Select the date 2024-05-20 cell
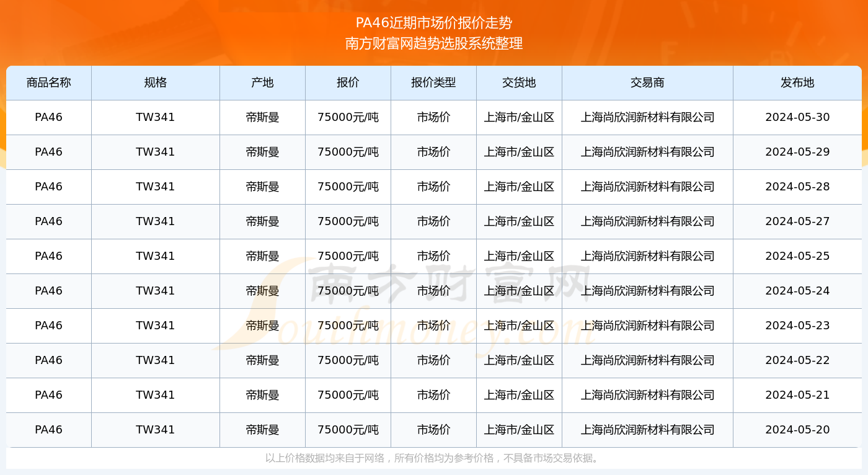 pos(797,430)
